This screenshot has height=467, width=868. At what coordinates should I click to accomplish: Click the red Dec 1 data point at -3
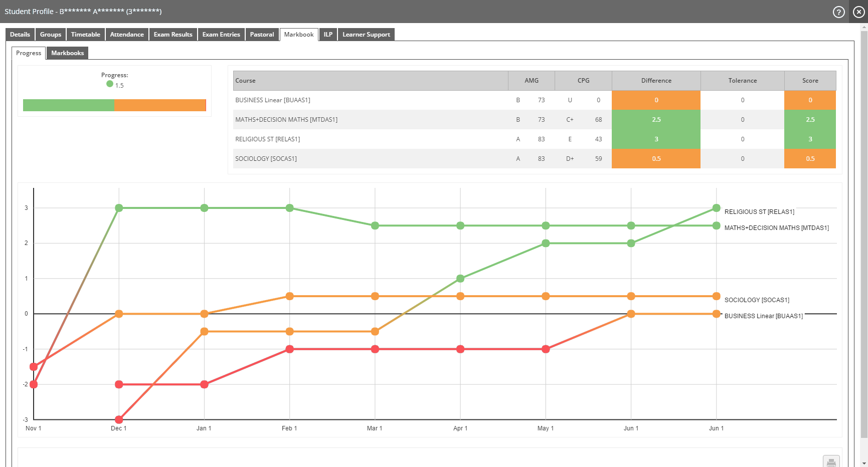pyautogui.click(x=119, y=419)
